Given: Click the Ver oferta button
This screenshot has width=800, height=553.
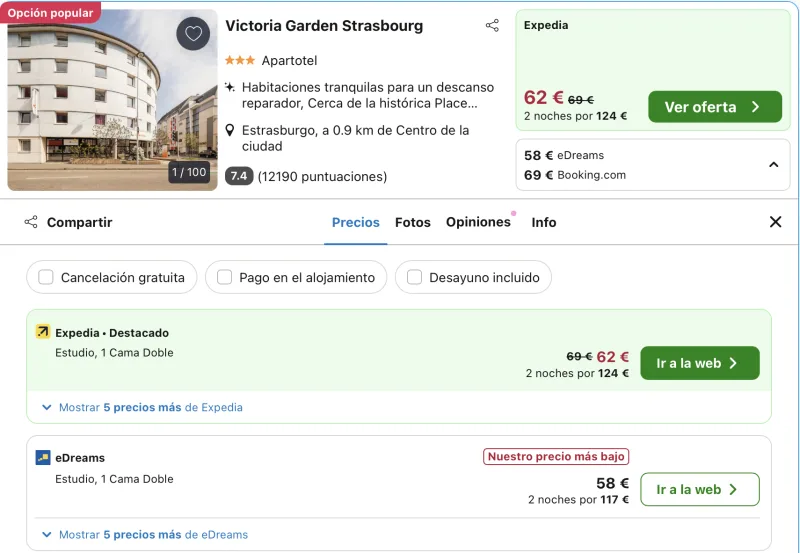Looking at the screenshot, I should 715,107.
